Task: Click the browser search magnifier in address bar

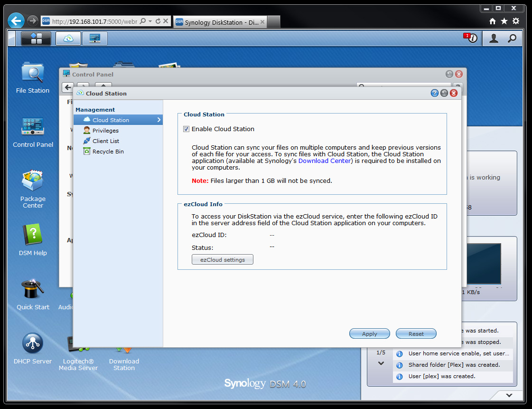Action: click(142, 21)
